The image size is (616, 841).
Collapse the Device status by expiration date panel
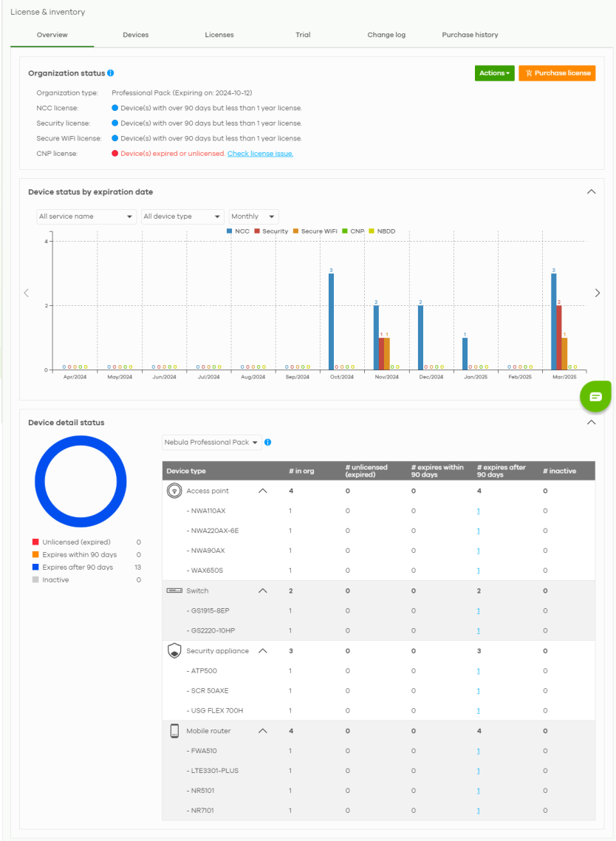[x=591, y=191]
